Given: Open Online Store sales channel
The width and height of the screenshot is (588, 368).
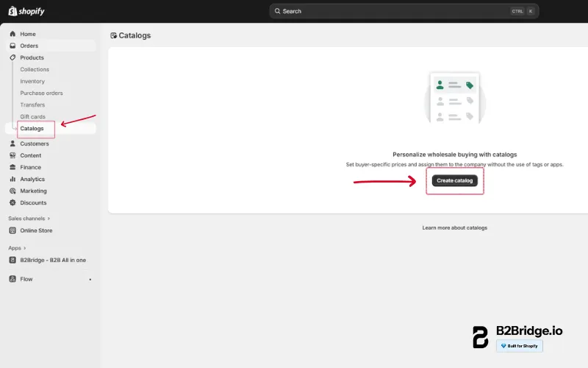Looking at the screenshot, I should 36,230.
